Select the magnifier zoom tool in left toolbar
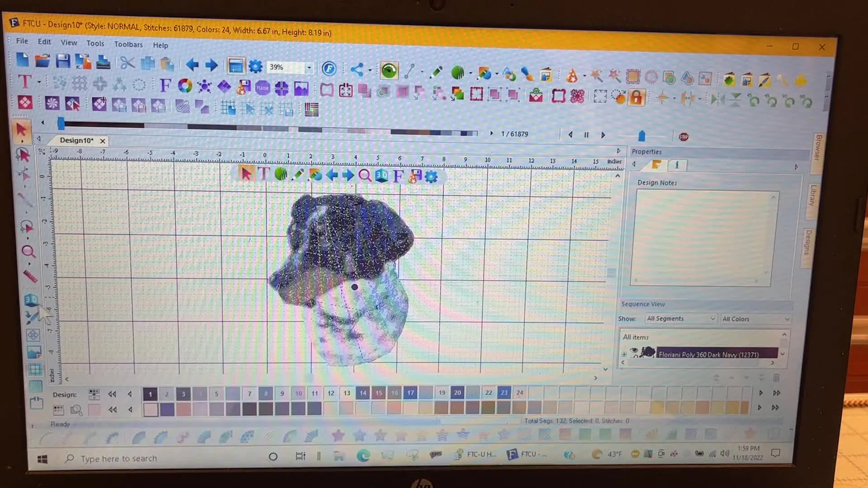This screenshot has width=868, height=488. point(28,252)
